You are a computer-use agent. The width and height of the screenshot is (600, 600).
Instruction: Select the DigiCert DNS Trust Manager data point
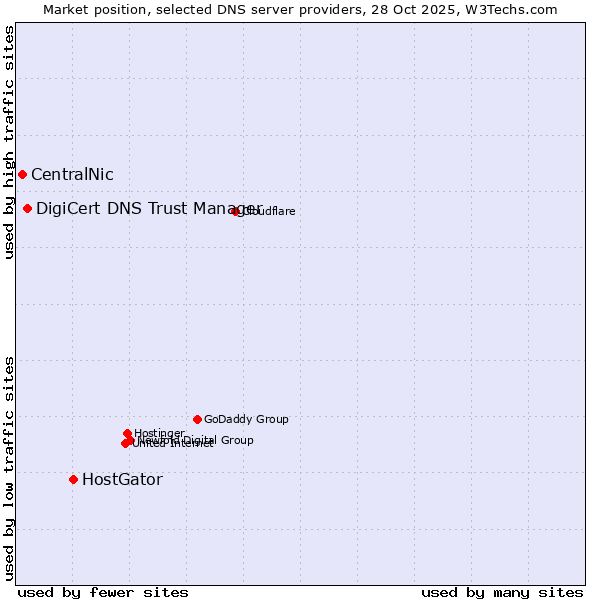coord(27,209)
